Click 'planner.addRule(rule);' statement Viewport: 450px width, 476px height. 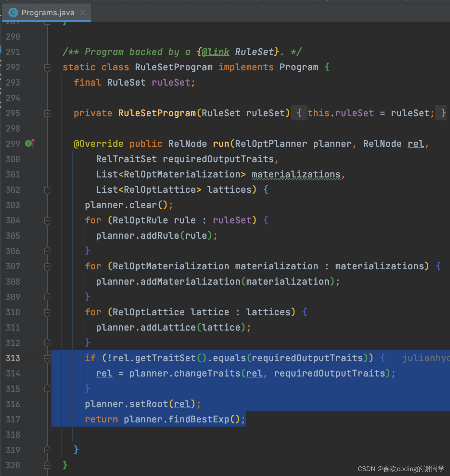[157, 236]
